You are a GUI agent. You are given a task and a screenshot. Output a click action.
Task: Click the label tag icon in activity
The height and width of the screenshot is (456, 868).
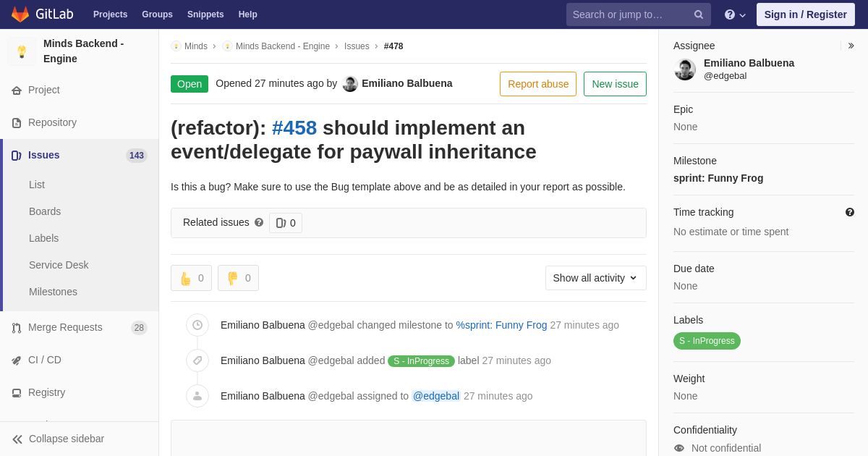click(x=197, y=360)
